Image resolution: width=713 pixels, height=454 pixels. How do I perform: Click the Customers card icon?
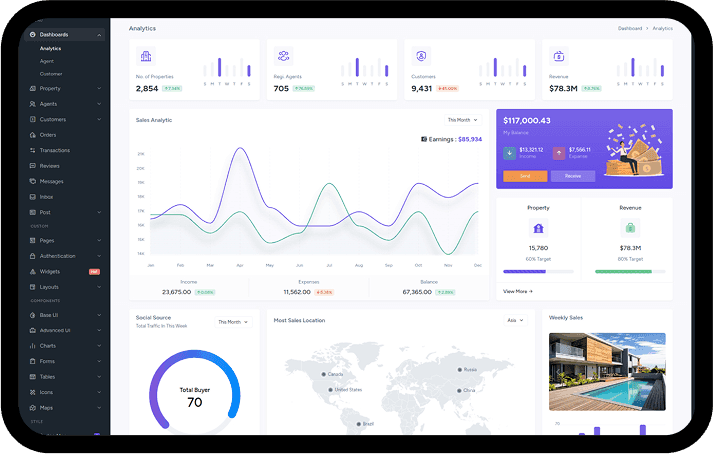point(422,56)
